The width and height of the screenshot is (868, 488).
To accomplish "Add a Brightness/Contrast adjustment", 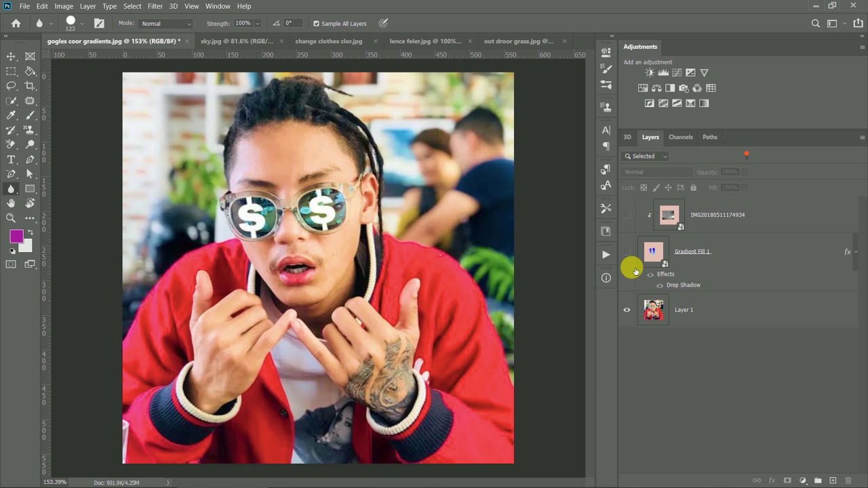I will 650,73.
